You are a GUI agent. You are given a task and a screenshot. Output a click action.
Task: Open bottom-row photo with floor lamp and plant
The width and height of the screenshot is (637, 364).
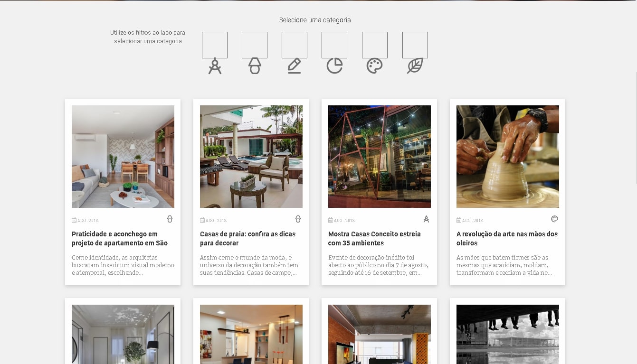(123, 334)
